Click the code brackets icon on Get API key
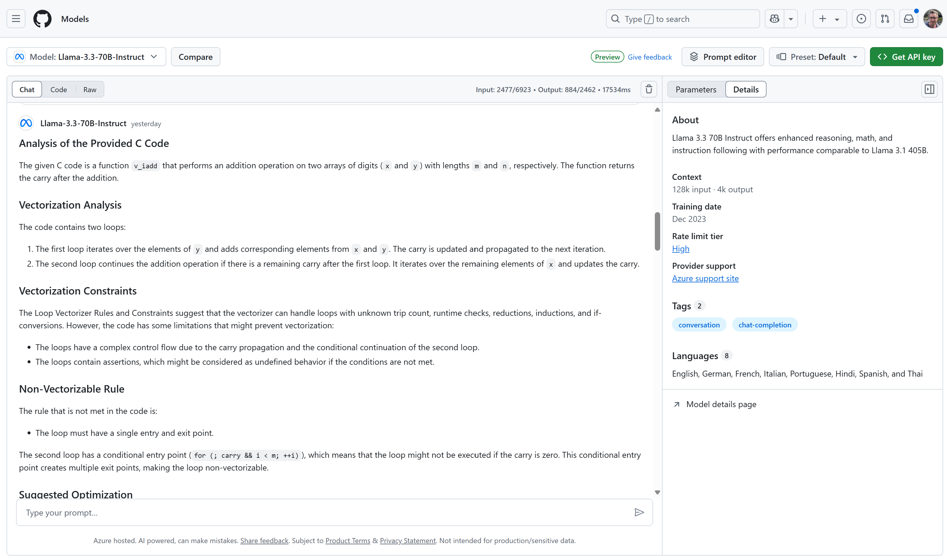Screen dimensions: 947x560 882,57
